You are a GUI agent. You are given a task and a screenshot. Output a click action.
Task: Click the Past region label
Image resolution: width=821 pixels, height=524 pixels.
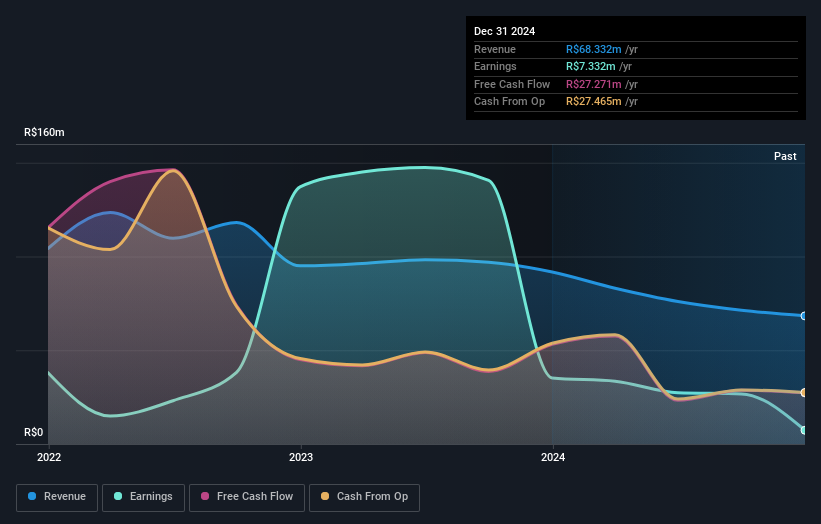(x=785, y=156)
